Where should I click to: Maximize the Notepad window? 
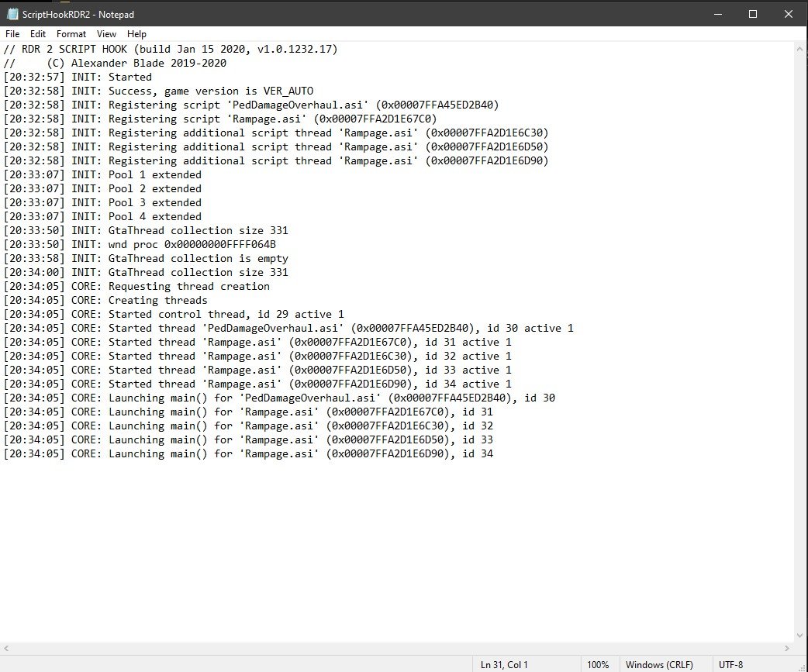click(752, 15)
